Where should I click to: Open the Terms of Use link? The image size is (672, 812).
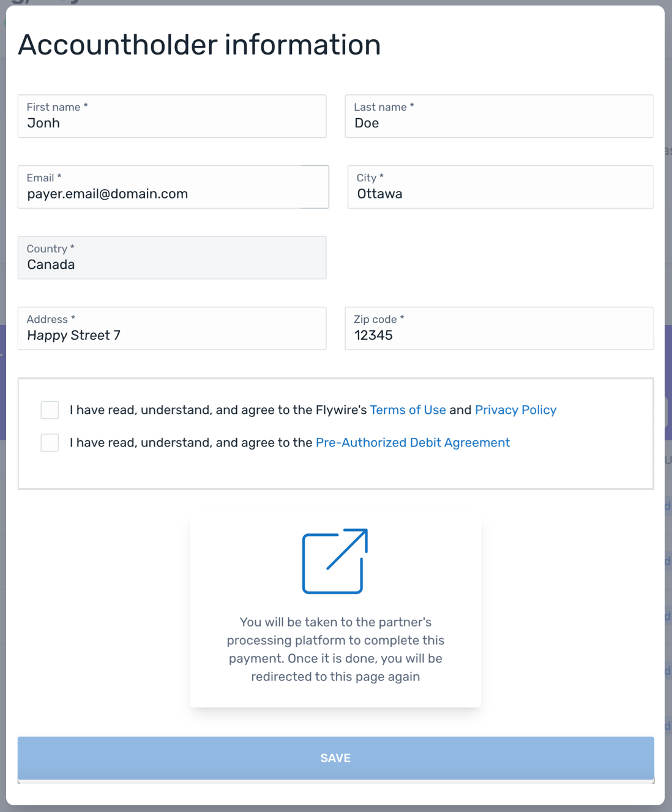408,410
